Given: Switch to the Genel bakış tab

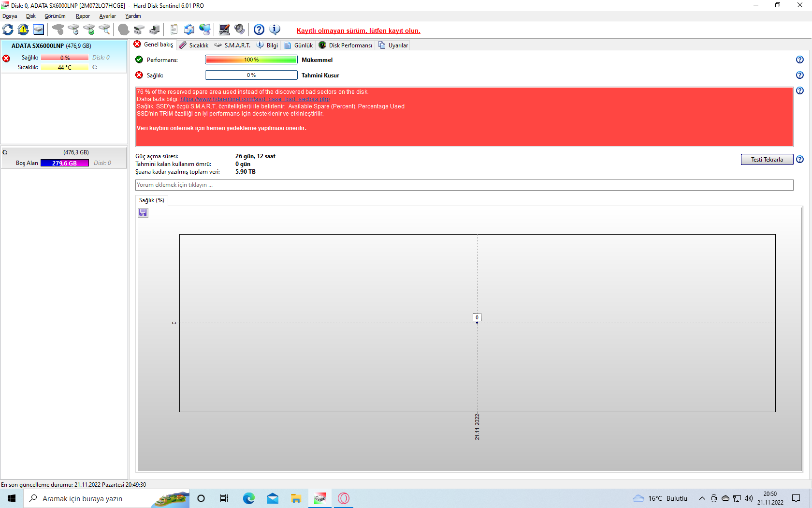Looking at the screenshot, I should tap(154, 45).
